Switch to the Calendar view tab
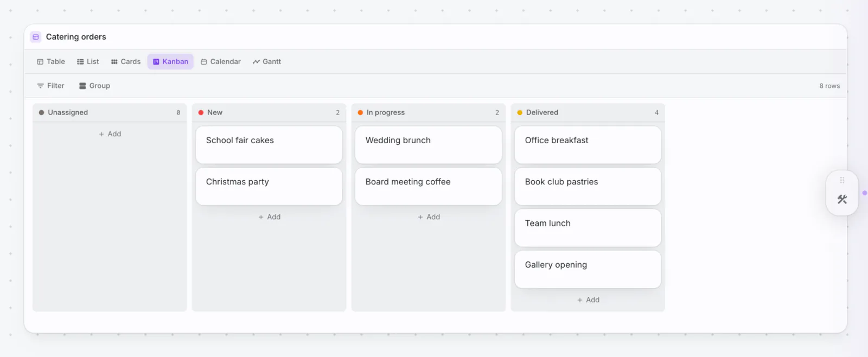Viewport: 868px width, 357px height. click(221, 62)
